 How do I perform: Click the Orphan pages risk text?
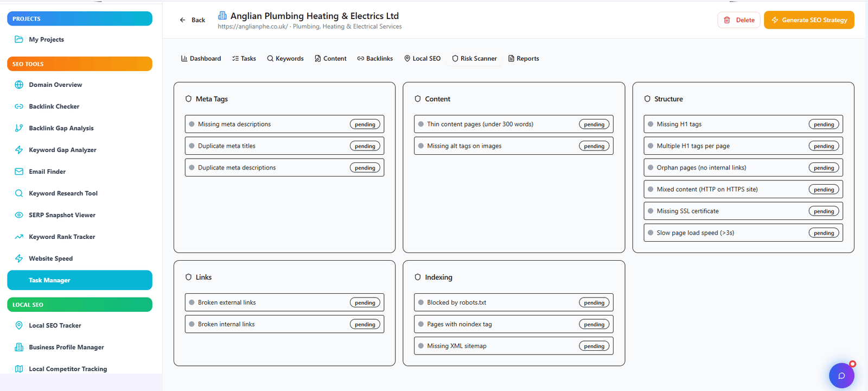click(701, 168)
